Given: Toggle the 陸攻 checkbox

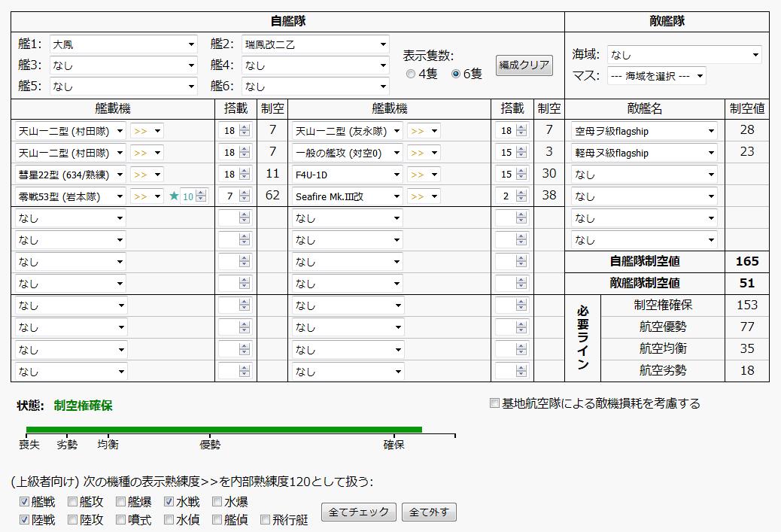Looking at the screenshot, I should point(72,520).
